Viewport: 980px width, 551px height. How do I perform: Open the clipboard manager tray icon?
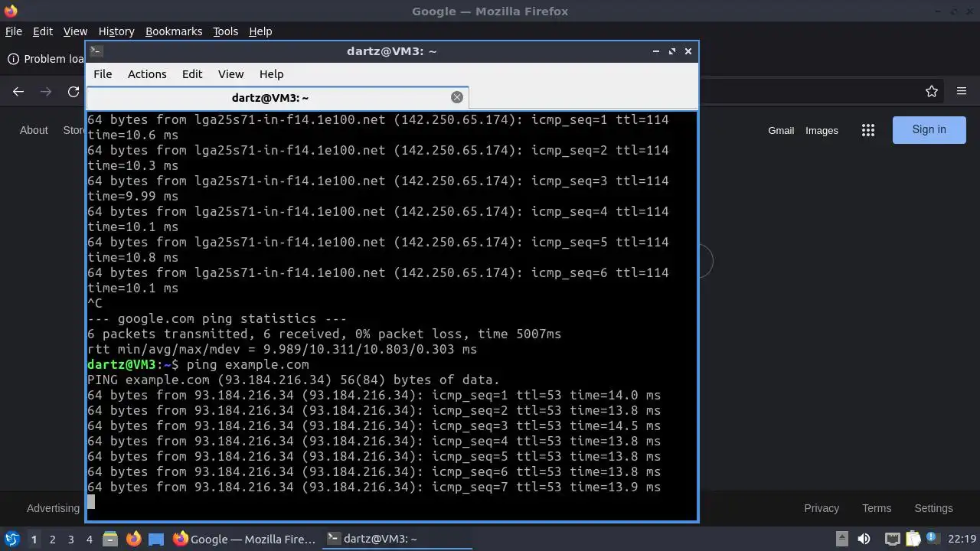913,539
